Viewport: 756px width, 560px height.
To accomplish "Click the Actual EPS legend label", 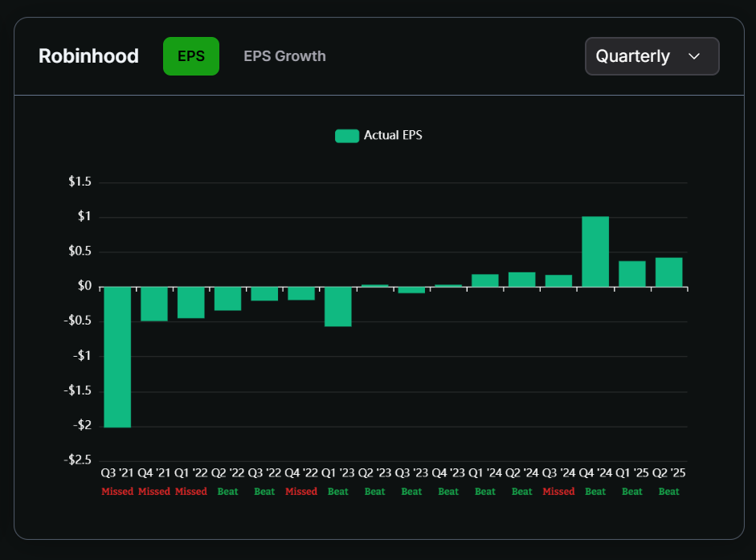I will tap(393, 136).
